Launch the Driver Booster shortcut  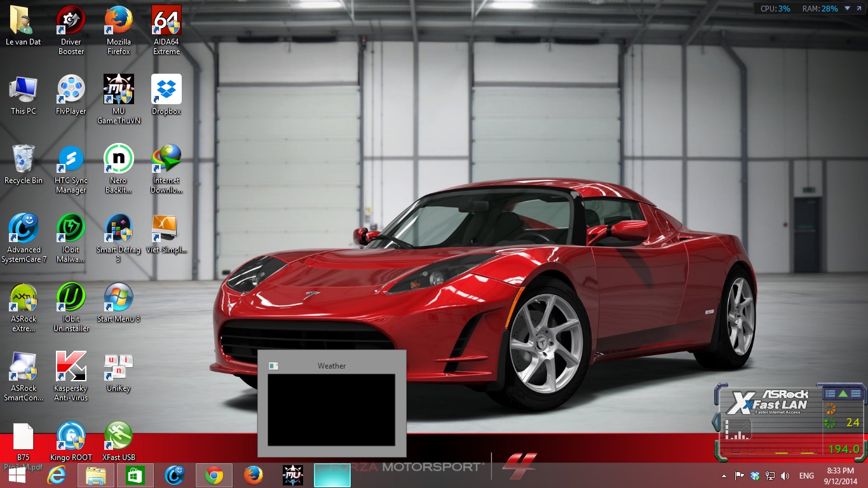pyautogui.click(x=71, y=29)
